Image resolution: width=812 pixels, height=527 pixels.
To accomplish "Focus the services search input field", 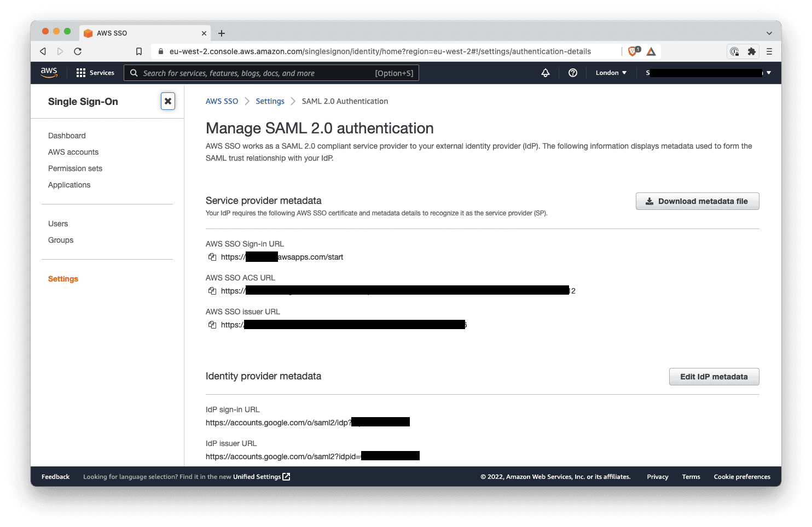I will 271,73.
